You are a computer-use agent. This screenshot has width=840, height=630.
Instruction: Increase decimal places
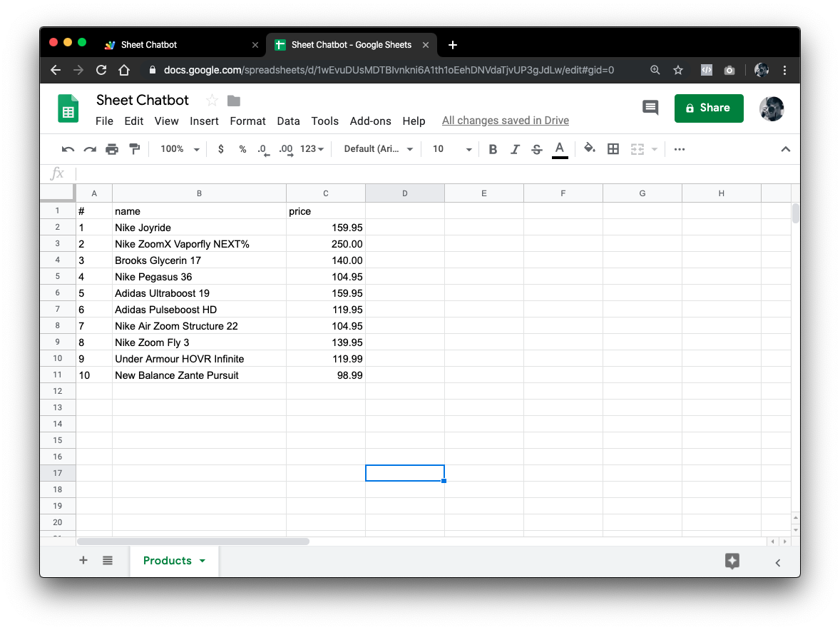tap(286, 150)
